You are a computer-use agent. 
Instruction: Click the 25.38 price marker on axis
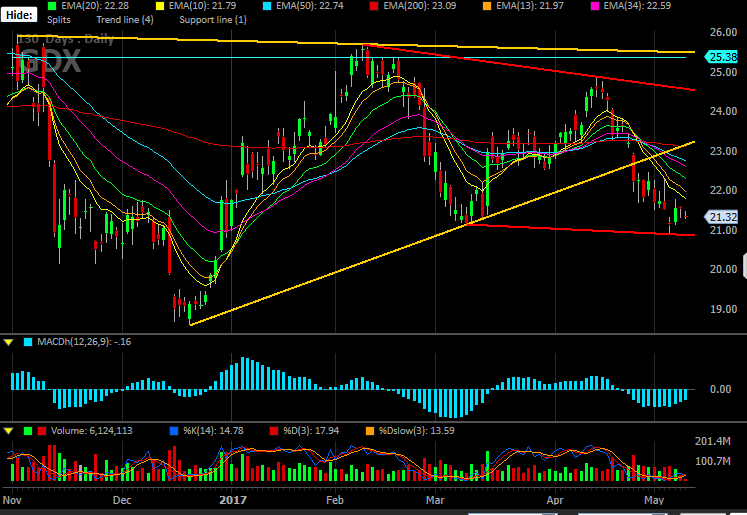click(x=721, y=57)
